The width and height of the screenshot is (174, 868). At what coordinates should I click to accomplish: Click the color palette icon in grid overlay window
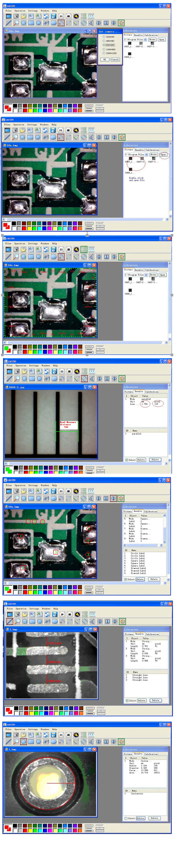122,257
